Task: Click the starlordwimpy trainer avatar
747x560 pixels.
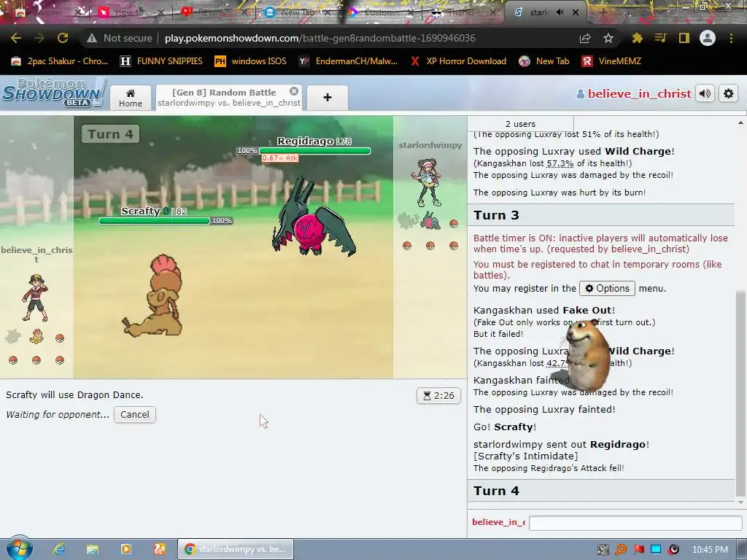Action: coord(427,183)
